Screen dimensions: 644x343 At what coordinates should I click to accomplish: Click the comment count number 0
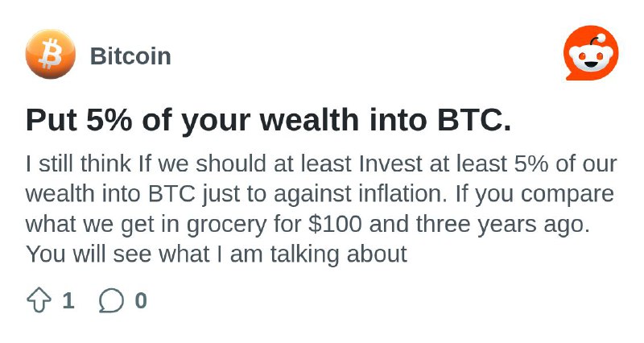pos(141,300)
